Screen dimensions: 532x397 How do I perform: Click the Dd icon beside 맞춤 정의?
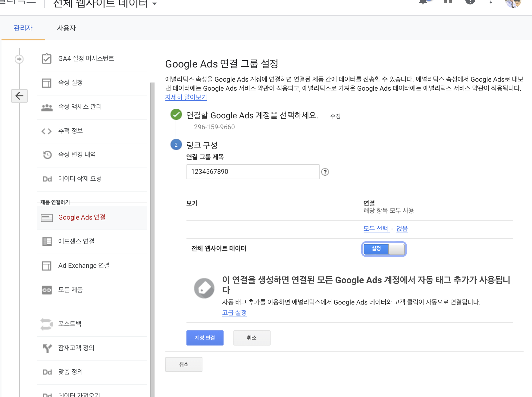tap(47, 372)
